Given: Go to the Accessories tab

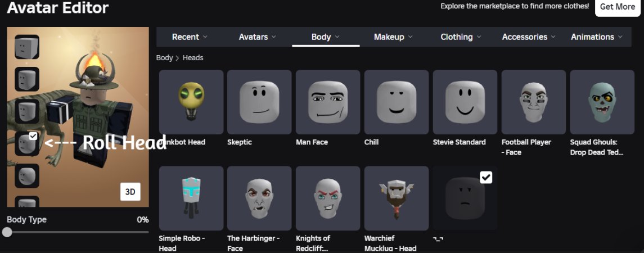Looking at the screenshot, I should pyautogui.click(x=529, y=37).
